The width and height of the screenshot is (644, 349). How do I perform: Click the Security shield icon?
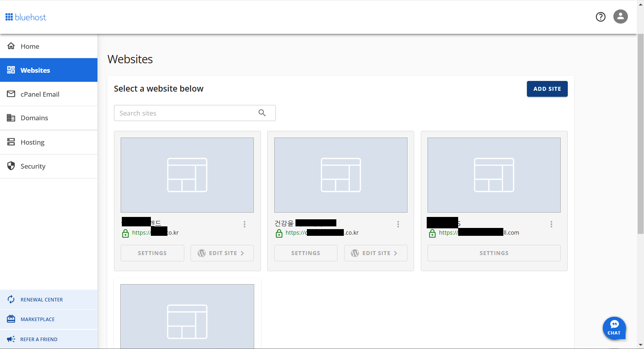pyautogui.click(x=11, y=166)
